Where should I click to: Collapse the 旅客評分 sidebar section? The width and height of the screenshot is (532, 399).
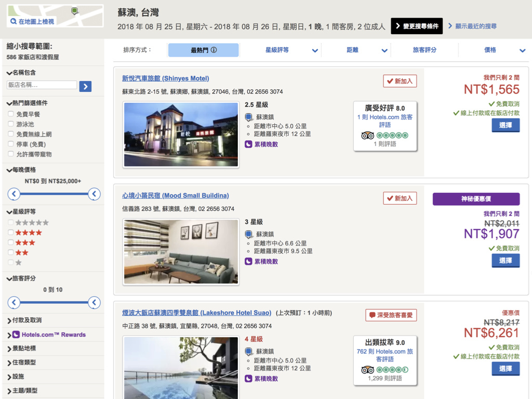(x=21, y=278)
